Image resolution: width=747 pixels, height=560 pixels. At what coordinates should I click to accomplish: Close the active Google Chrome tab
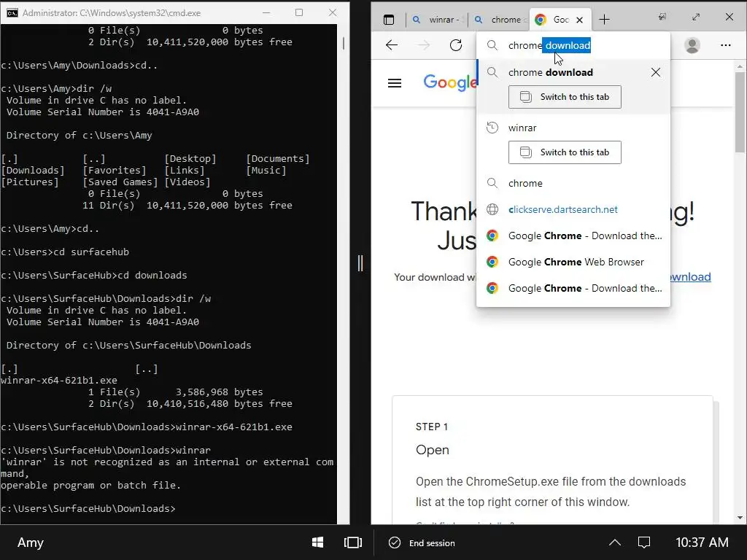579,20
